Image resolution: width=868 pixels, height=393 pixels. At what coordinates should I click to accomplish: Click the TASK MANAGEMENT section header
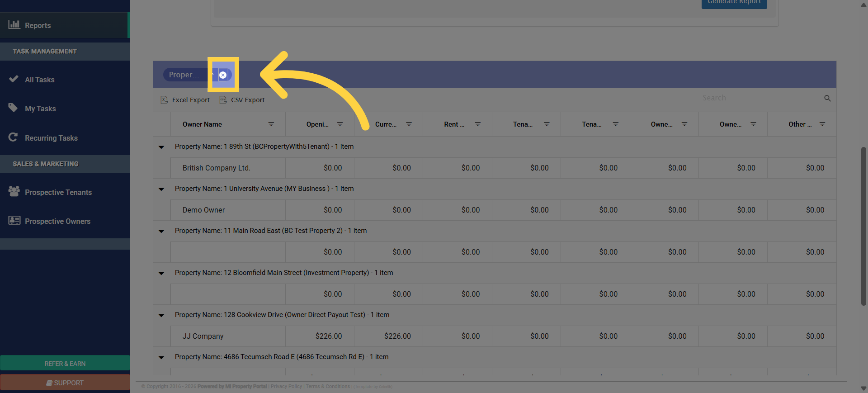(x=65, y=52)
